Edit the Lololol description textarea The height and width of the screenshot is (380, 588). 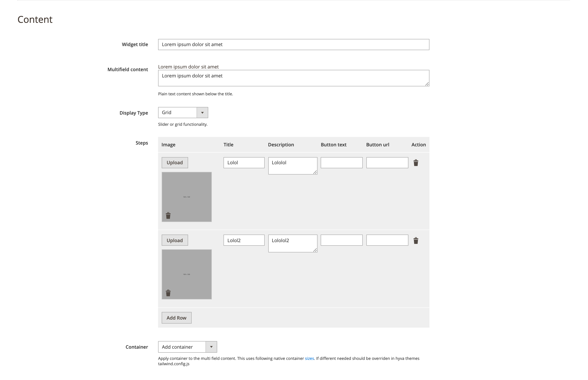293,166
